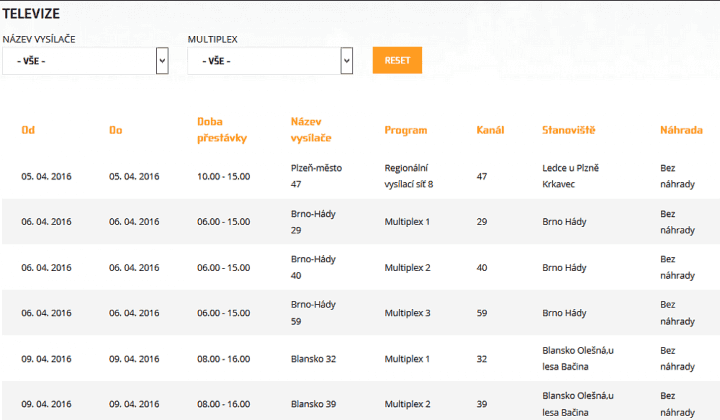Click the Blansko 39 transmitter cell
720x420 pixels.
(x=313, y=404)
